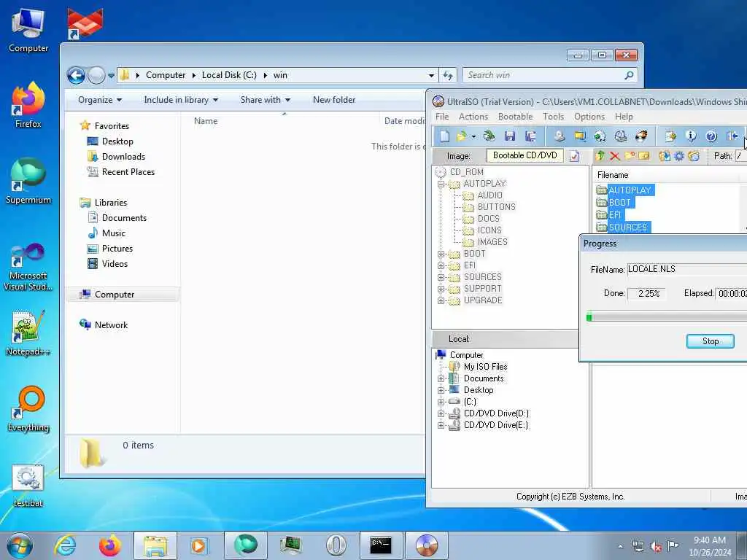Click the Info icon in UltraISO toolbar

691,136
